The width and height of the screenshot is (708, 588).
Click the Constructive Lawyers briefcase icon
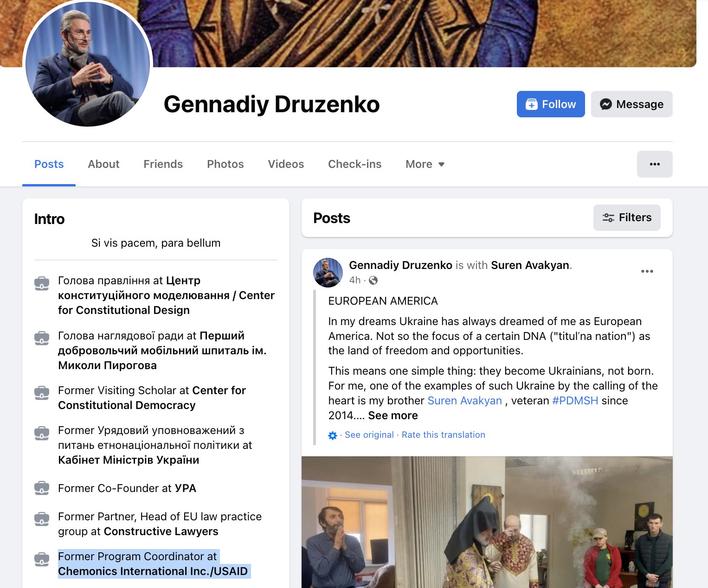(x=42, y=519)
